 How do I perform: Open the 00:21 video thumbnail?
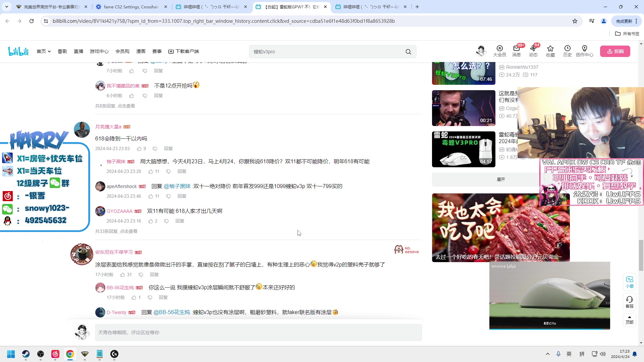pyautogui.click(x=464, y=108)
